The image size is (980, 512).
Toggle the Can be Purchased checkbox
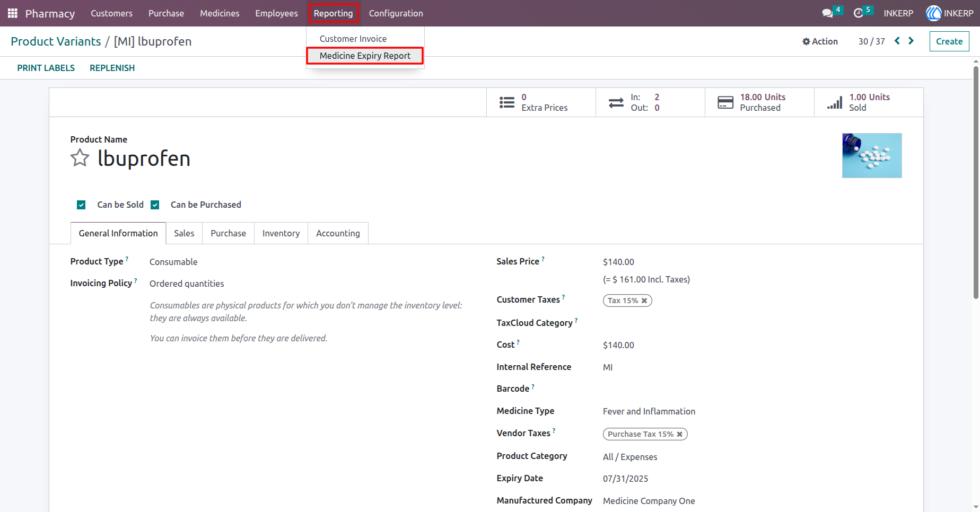point(155,205)
